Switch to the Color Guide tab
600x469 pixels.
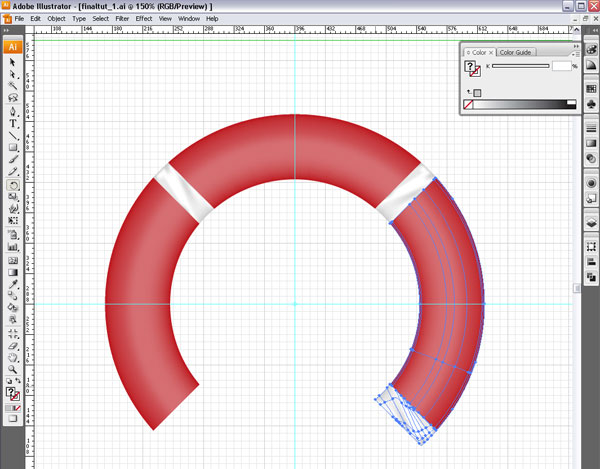[515, 52]
